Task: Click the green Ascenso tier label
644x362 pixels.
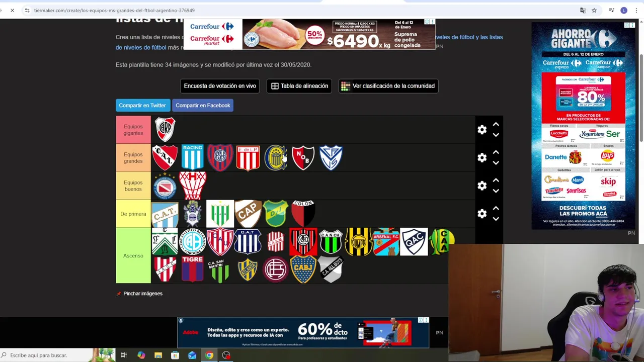Action: click(x=133, y=256)
